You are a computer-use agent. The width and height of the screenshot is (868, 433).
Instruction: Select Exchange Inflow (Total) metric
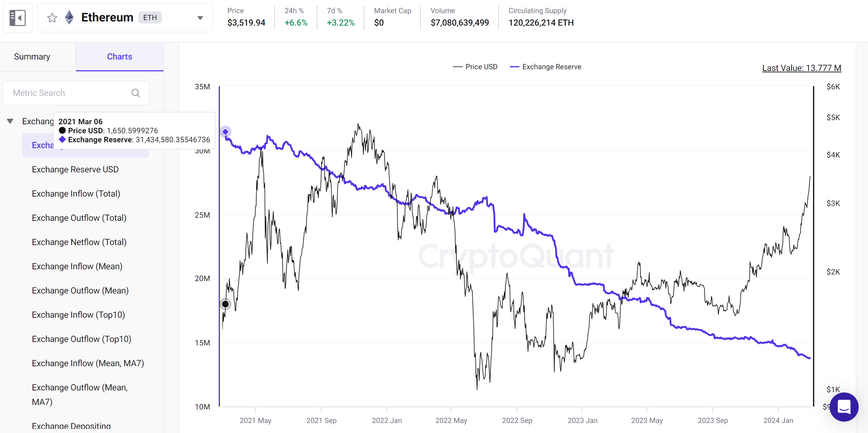pos(76,194)
